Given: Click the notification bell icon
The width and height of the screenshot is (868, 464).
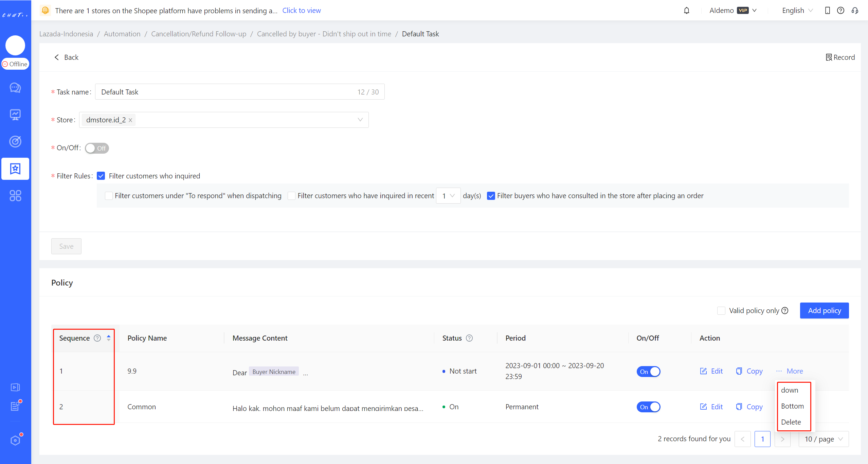Looking at the screenshot, I should click(x=687, y=11).
